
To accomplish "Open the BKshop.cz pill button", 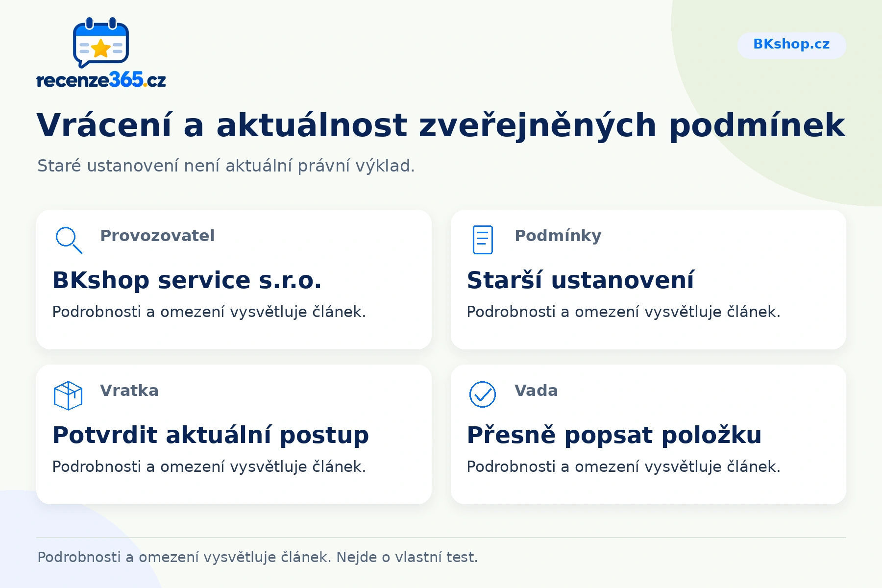I will point(791,45).
